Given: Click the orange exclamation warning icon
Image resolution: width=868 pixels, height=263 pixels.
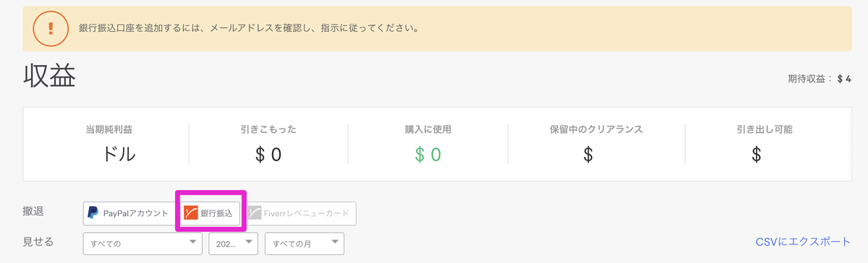Looking at the screenshot, I should click(51, 29).
